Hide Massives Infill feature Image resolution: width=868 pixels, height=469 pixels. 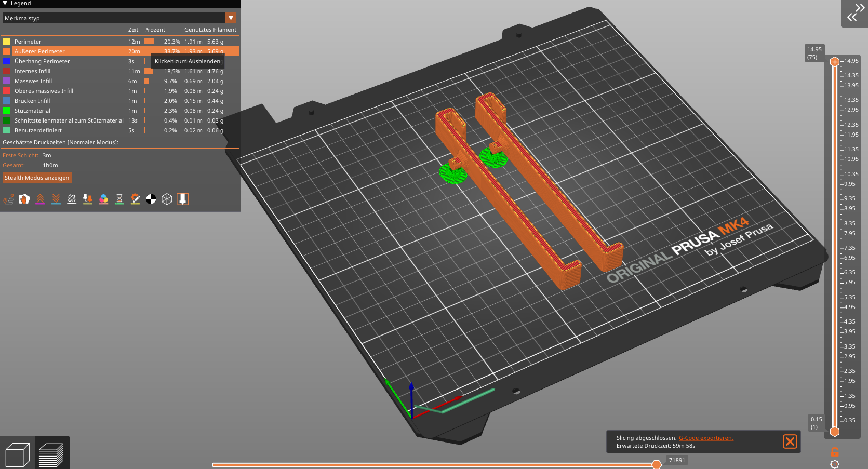point(121,81)
